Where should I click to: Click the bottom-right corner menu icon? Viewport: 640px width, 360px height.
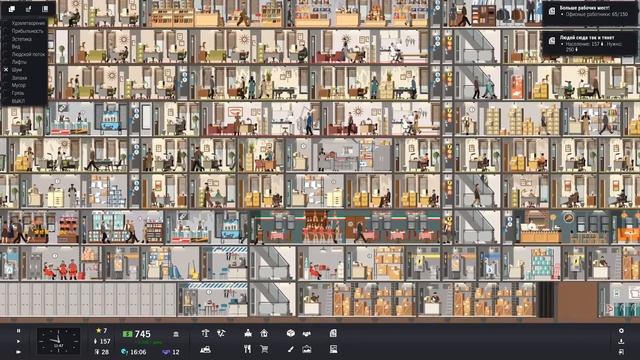pos(621,351)
